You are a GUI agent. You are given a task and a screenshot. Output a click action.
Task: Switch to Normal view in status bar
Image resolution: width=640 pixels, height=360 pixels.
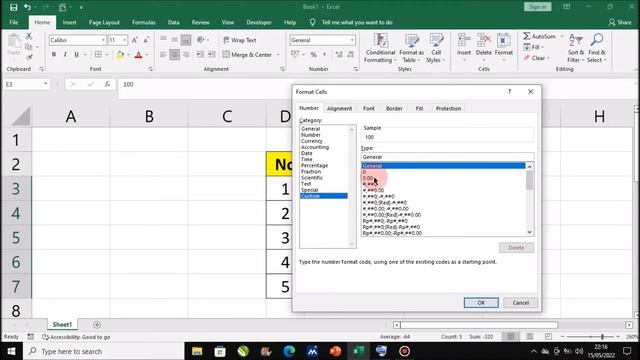pos(511,336)
